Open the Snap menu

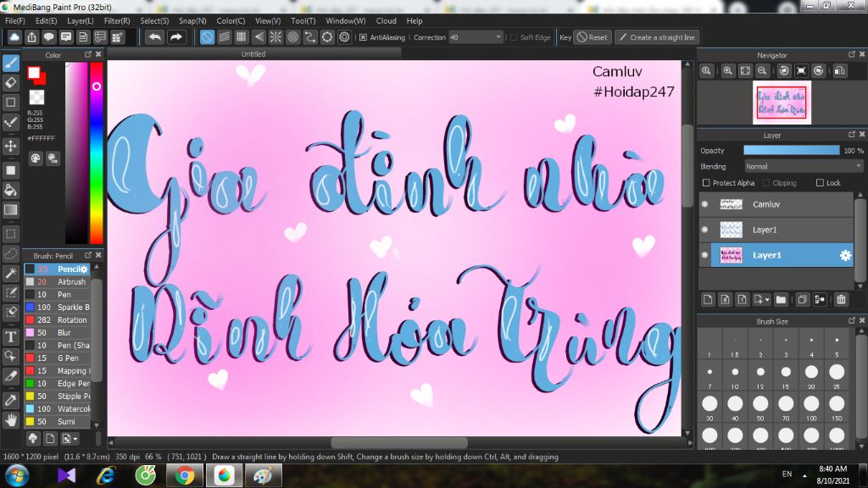pos(192,21)
